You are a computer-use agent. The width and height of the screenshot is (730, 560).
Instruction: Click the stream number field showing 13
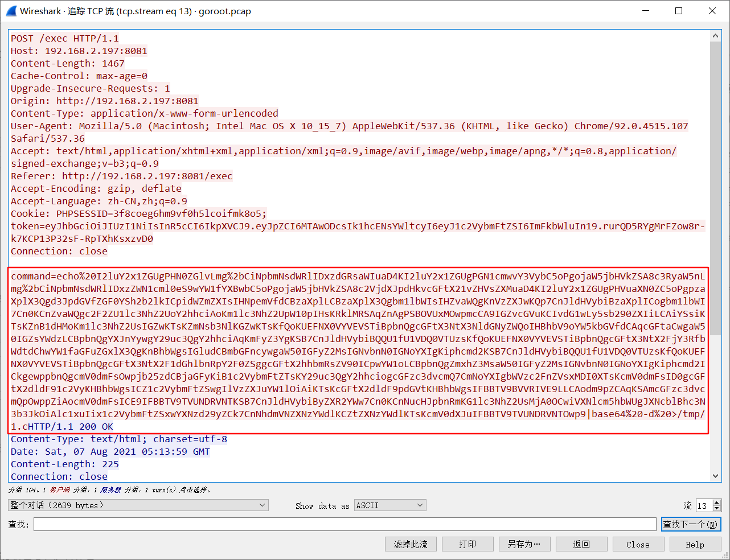704,505
